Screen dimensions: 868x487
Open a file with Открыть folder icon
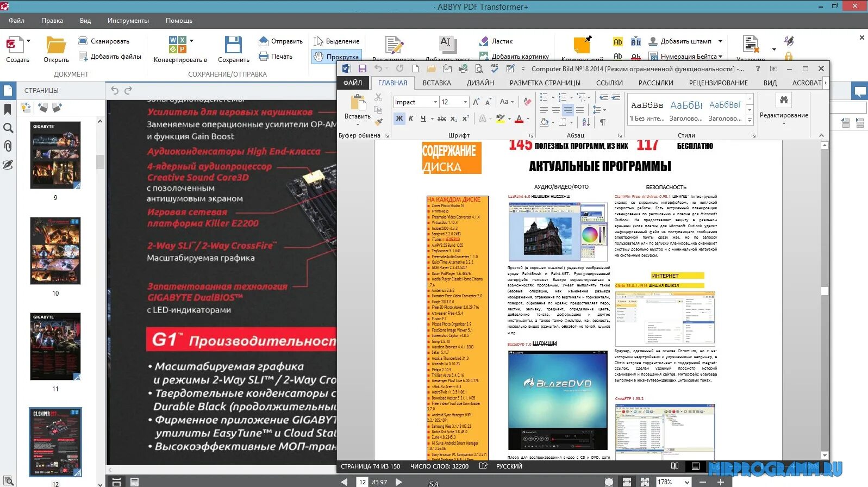click(x=55, y=45)
